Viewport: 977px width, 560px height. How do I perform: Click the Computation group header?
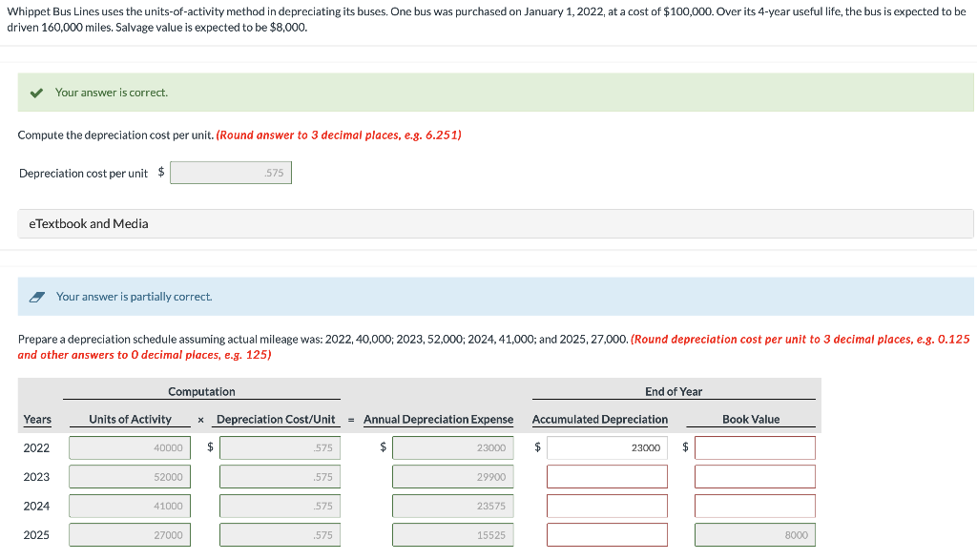coord(202,392)
